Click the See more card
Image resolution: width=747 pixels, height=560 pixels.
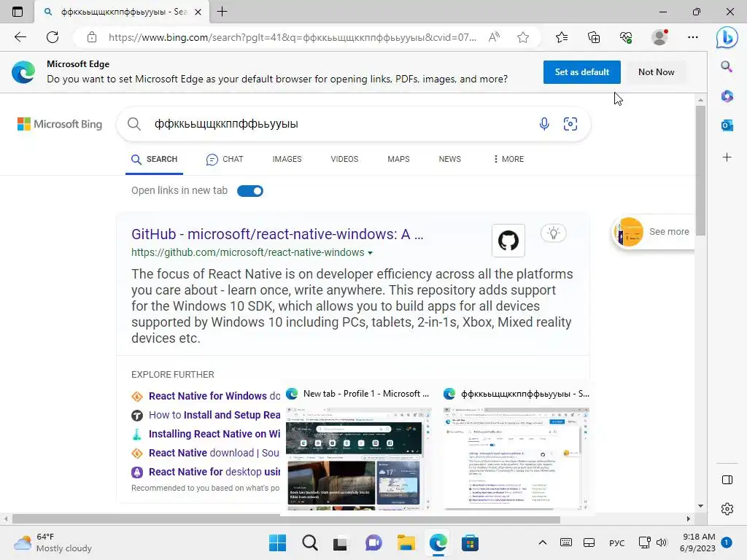(653, 232)
